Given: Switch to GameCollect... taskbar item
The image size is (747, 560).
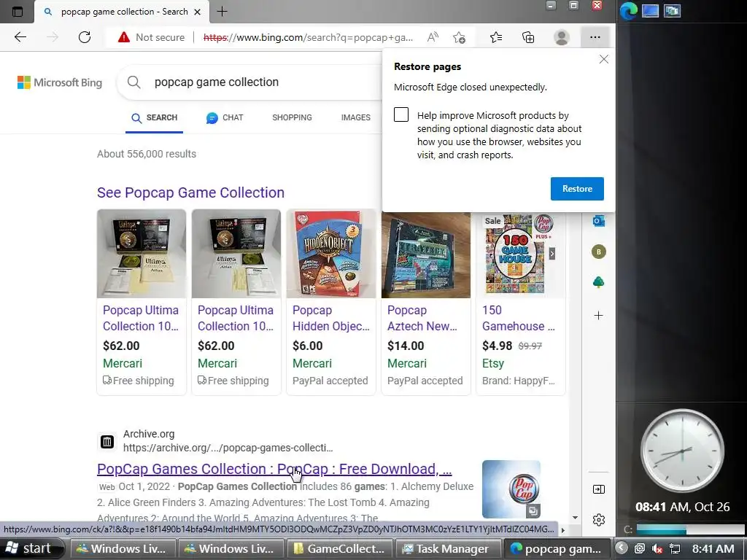Looking at the screenshot, I should [340, 548].
